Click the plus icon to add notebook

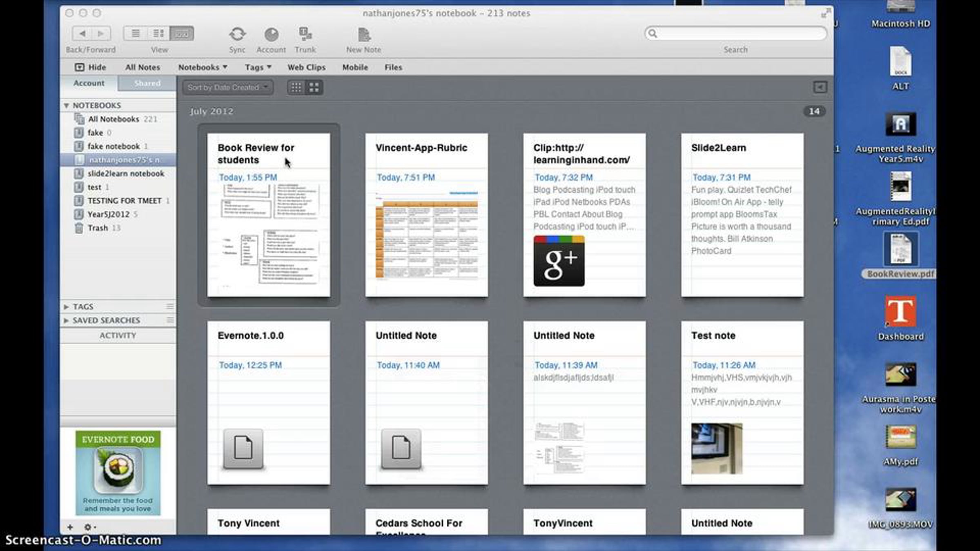(70, 527)
